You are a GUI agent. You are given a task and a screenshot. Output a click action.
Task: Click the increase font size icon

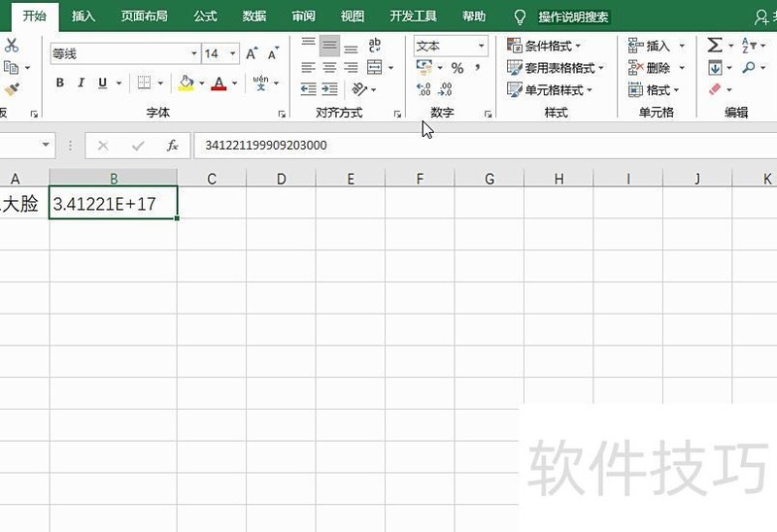(253, 54)
